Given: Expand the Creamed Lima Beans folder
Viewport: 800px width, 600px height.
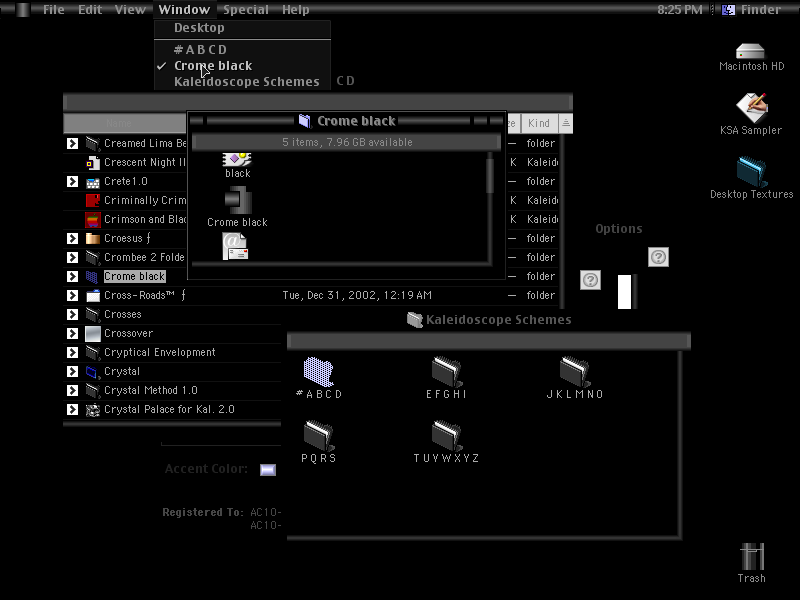Looking at the screenshot, I should 72,143.
